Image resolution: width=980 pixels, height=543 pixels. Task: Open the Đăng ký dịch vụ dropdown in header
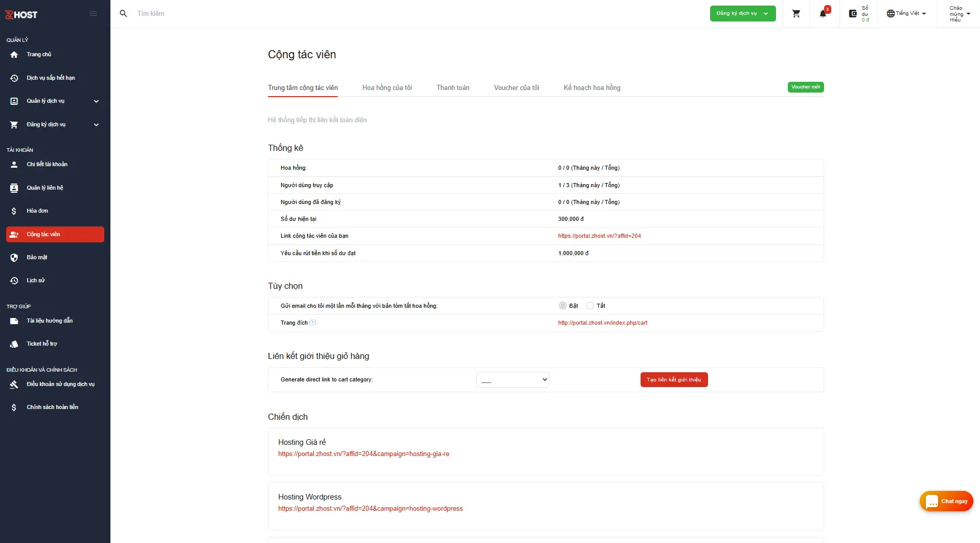pos(743,14)
